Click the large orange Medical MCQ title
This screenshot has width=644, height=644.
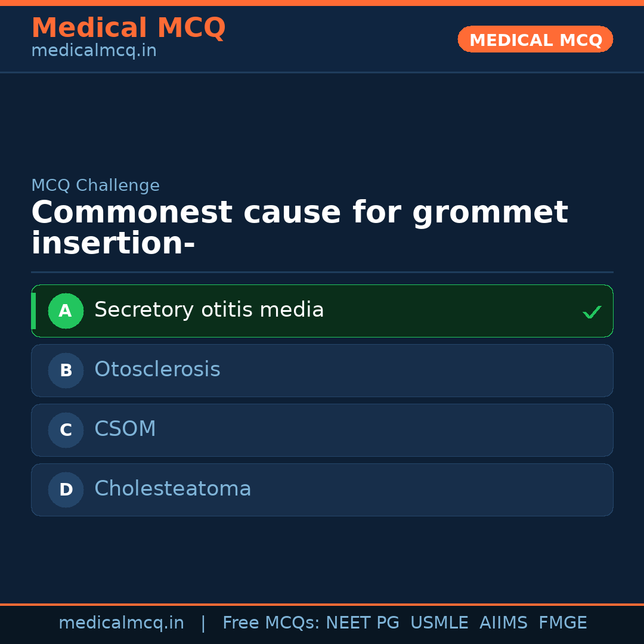point(128,28)
